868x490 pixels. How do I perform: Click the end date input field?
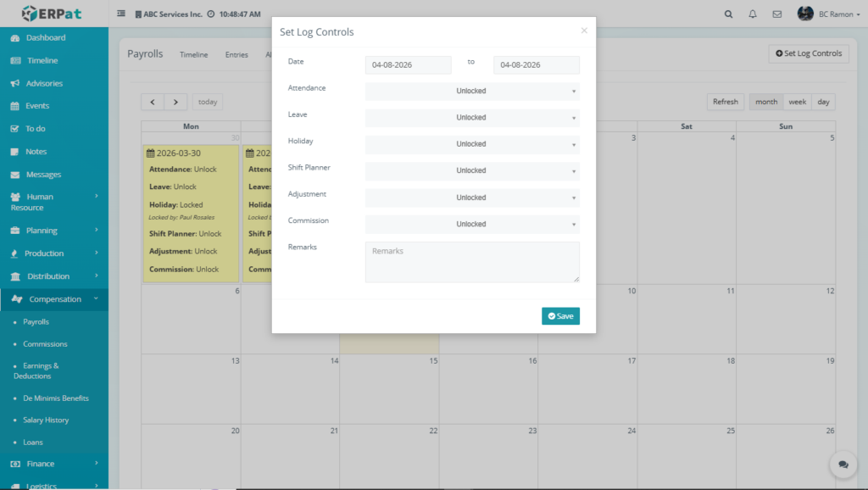coord(537,64)
